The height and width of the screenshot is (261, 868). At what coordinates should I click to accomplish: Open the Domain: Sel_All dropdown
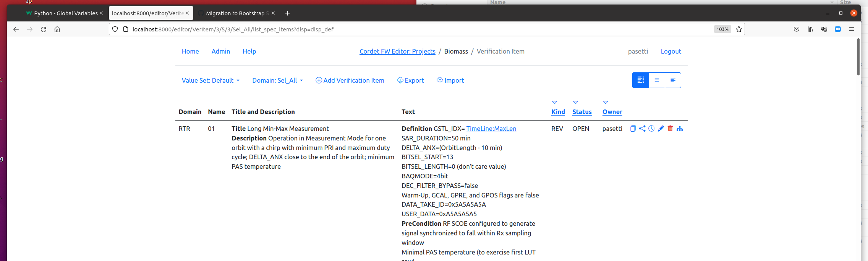click(278, 80)
